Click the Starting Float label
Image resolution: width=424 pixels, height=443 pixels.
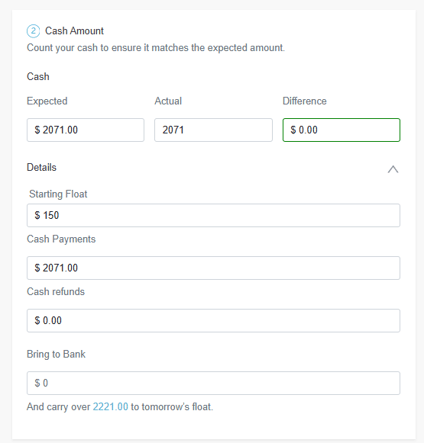pyautogui.click(x=58, y=194)
